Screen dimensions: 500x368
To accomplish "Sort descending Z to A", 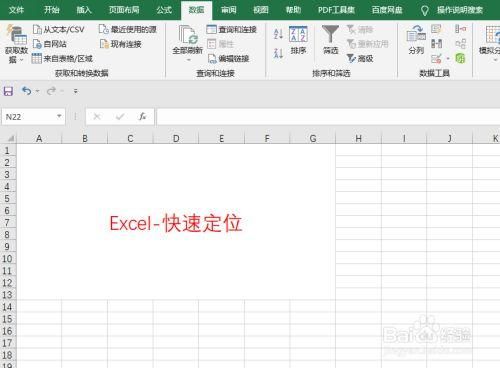I will click(278, 53).
